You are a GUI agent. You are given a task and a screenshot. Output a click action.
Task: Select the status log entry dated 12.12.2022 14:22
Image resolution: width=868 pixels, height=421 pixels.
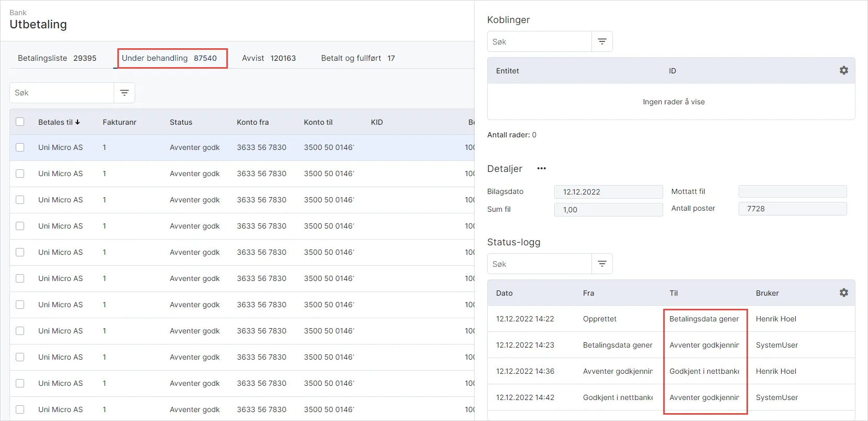click(x=671, y=319)
